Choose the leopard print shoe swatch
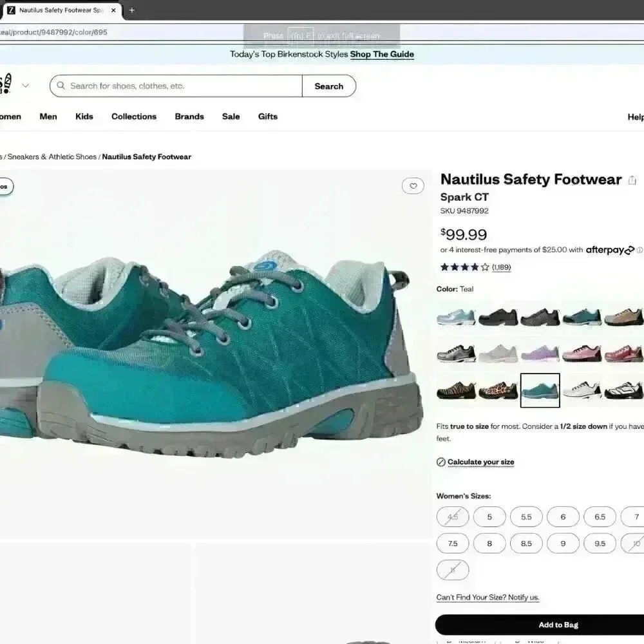Screen dimensions: 644x644 click(498, 390)
